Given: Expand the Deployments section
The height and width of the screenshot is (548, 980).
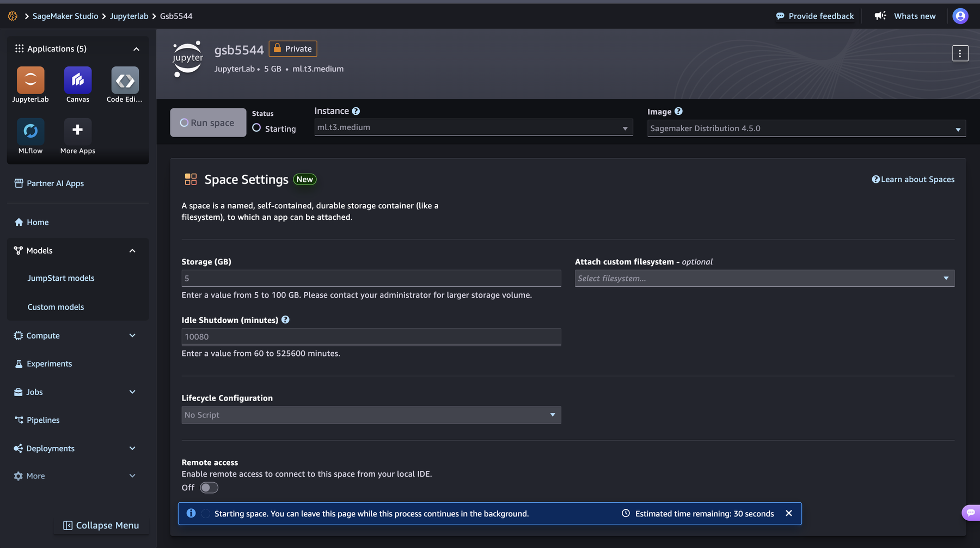Looking at the screenshot, I should (x=132, y=448).
